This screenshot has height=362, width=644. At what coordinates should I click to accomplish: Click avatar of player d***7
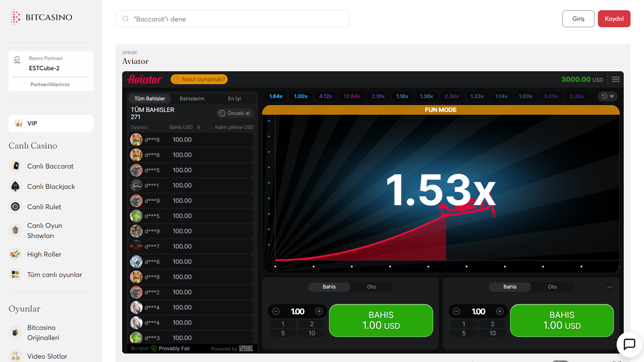[x=136, y=246]
